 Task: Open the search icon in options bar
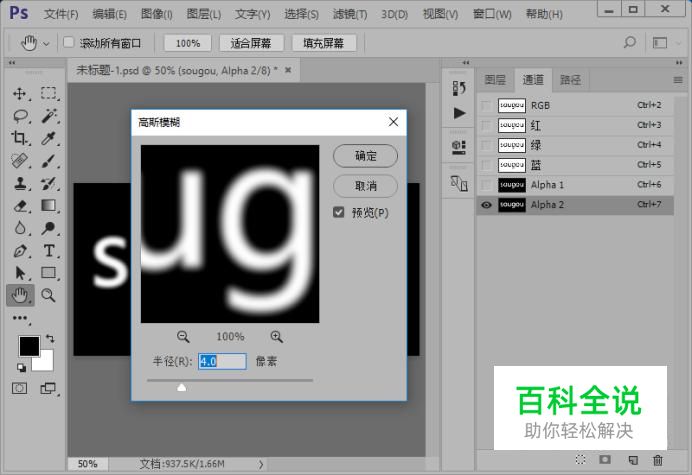(630, 42)
